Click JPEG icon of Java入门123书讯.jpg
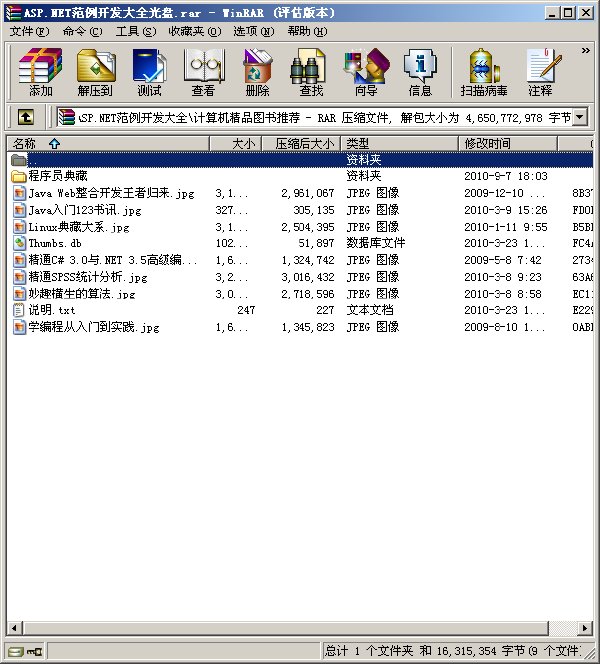The height and width of the screenshot is (664, 600). click(19, 210)
